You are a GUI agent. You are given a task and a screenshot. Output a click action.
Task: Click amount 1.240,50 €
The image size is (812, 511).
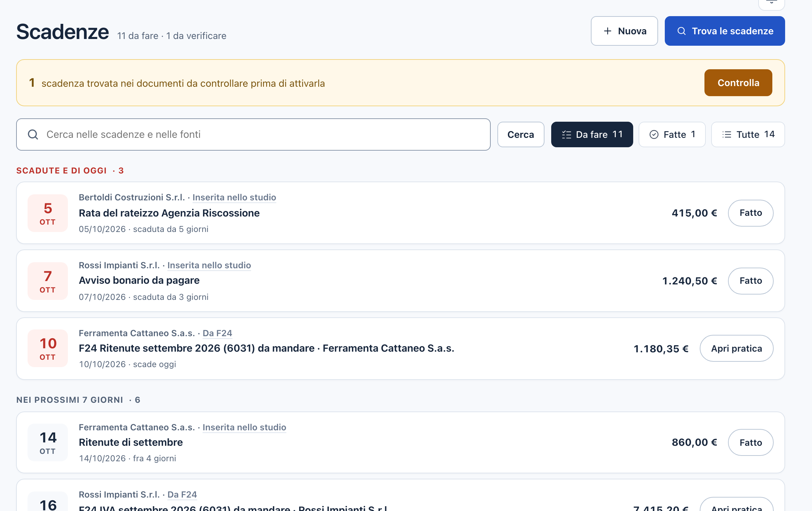pos(689,281)
